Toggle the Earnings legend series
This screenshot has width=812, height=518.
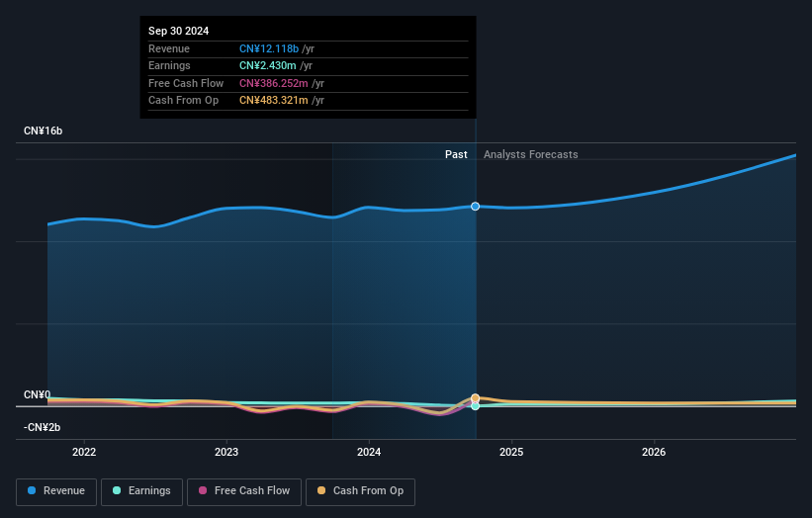(141, 491)
